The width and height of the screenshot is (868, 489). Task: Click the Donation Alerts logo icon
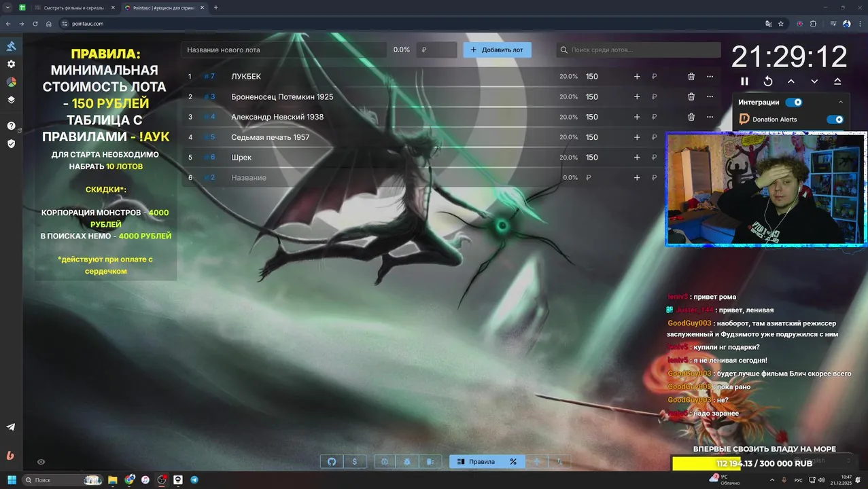[744, 120]
